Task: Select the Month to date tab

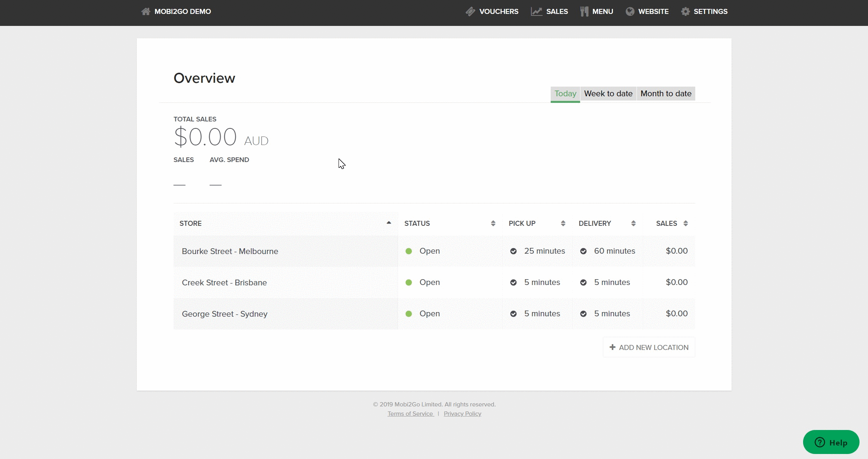Action: coord(666,94)
